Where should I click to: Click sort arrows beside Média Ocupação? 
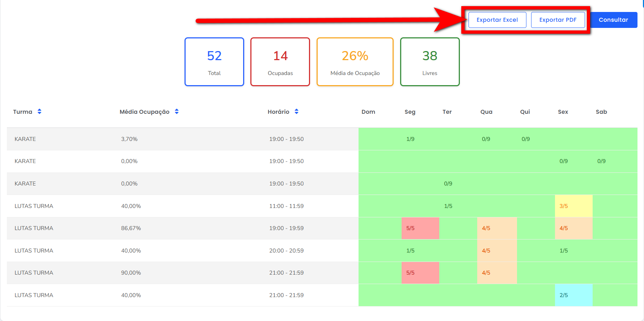pyautogui.click(x=177, y=112)
